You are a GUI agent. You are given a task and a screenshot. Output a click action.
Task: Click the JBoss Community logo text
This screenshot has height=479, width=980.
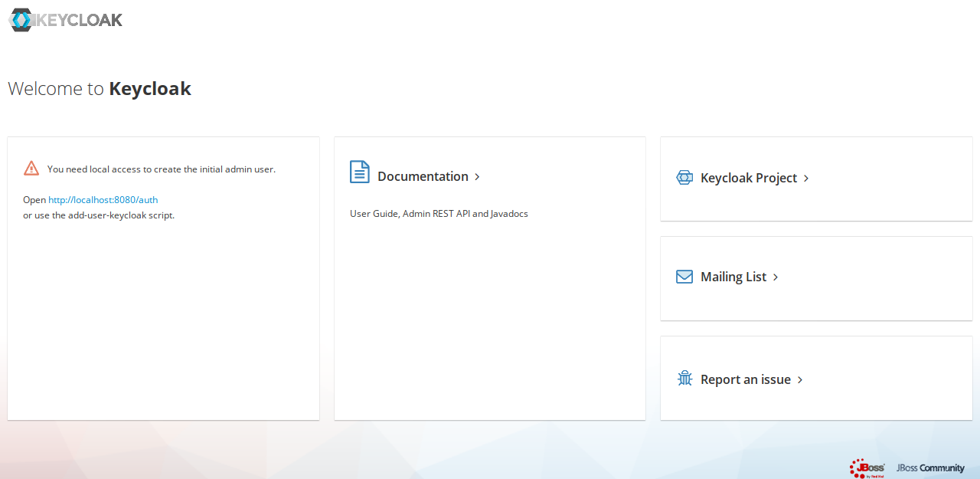pos(930,468)
